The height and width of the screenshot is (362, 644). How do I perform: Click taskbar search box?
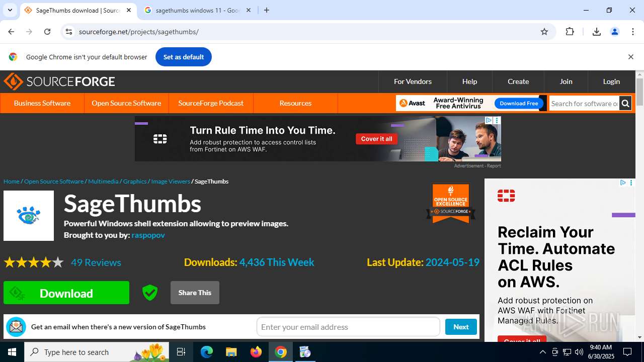pyautogui.click(x=97, y=352)
